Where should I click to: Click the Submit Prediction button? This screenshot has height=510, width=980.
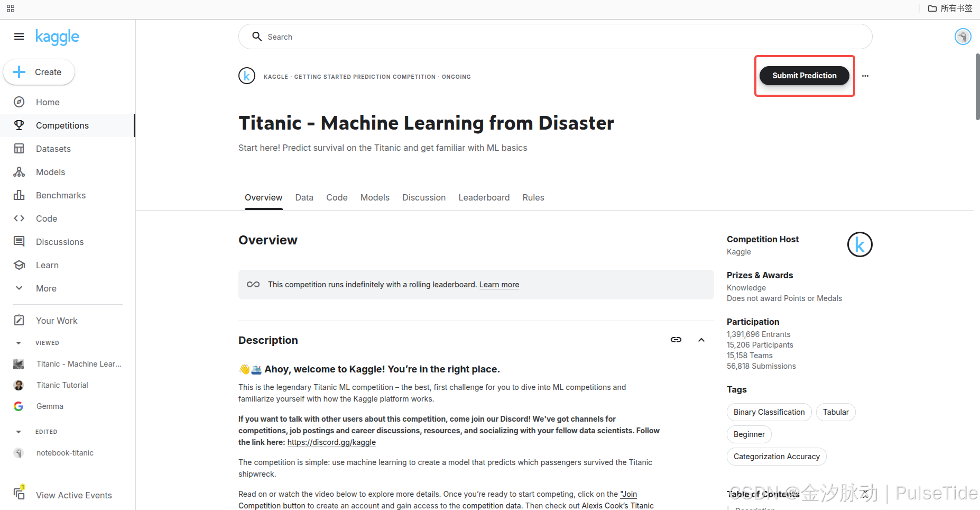[x=804, y=76]
